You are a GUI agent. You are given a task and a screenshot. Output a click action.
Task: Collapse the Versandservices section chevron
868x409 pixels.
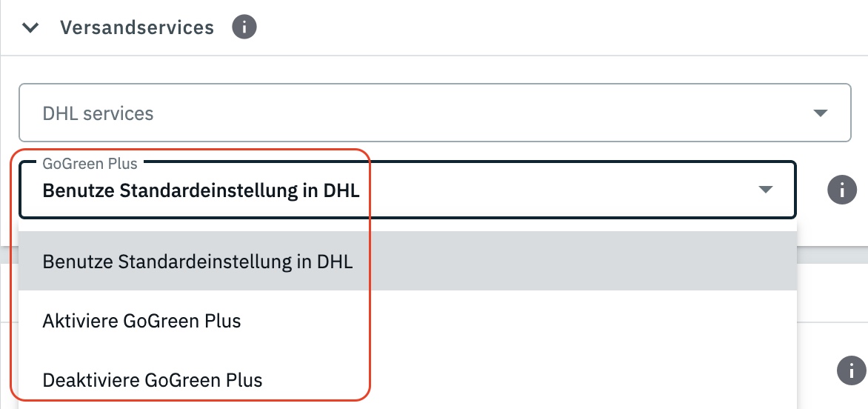click(30, 28)
